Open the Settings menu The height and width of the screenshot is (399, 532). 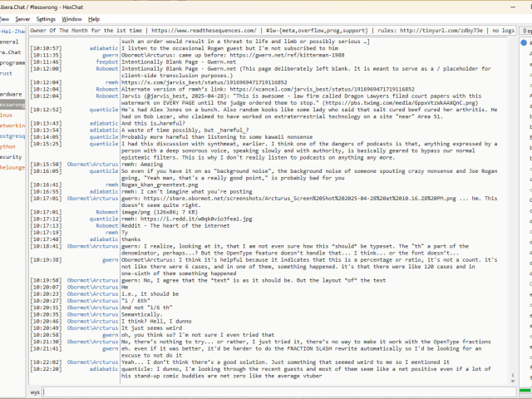point(47,18)
